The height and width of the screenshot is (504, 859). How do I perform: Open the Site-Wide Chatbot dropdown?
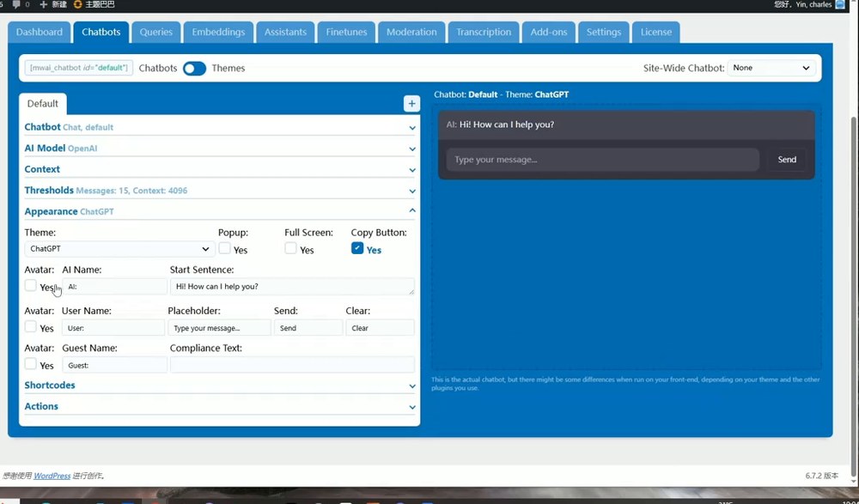pyautogui.click(x=771, y=68)
